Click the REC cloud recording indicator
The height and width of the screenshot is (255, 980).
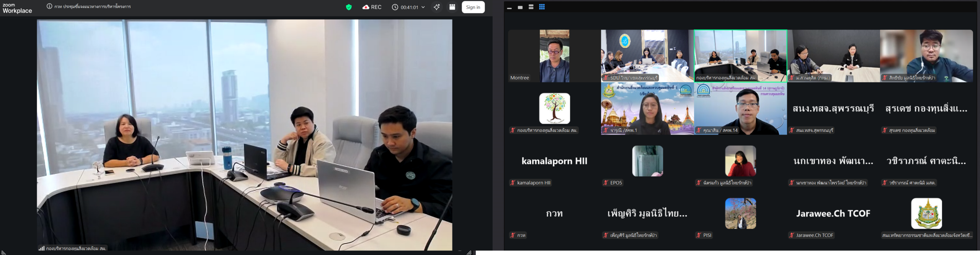[372, 7]
